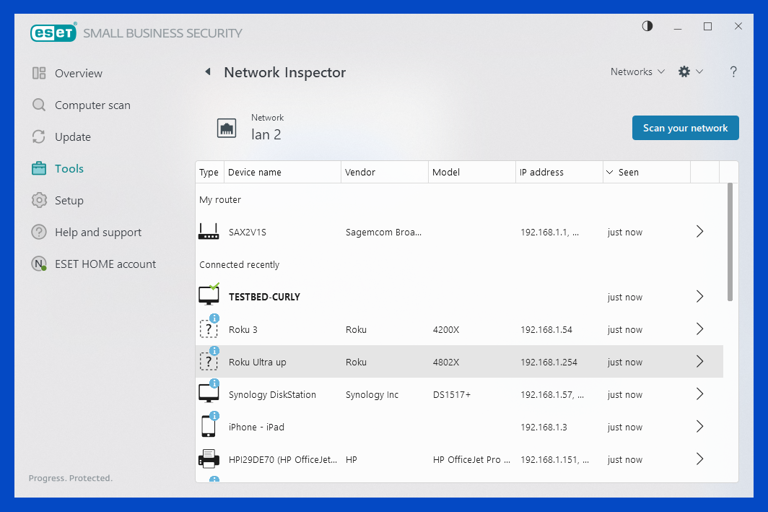The image size is (768, 512).
Task: Click the router icon for SAX2V1S
Action: point(208,232)
